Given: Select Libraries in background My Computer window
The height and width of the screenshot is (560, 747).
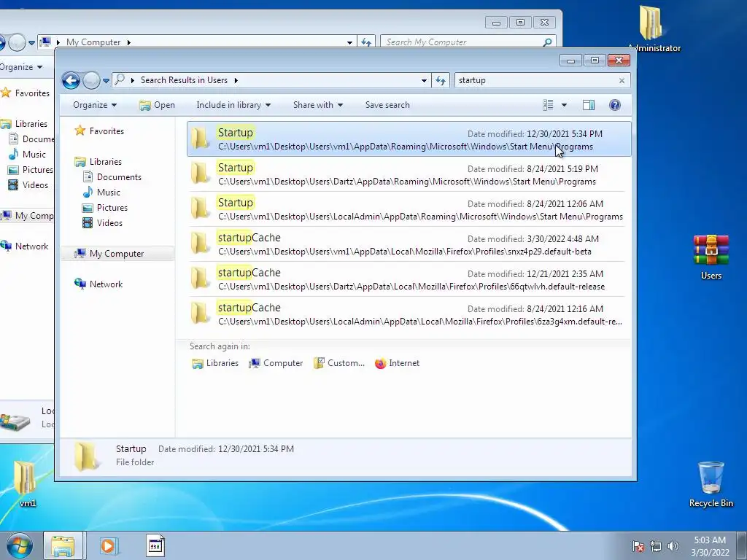Looking at the screenshot, I should coord(24,124).
